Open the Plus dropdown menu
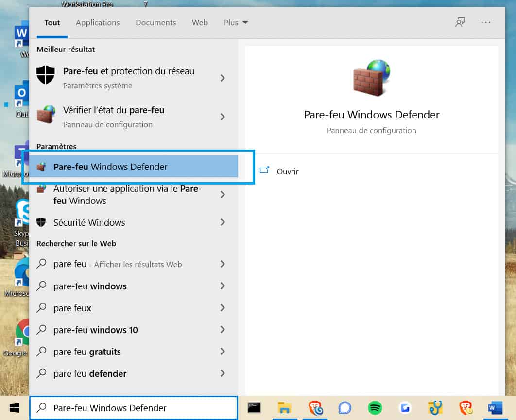This screenshot has width=516, height=420. click(x=236, y=23)
